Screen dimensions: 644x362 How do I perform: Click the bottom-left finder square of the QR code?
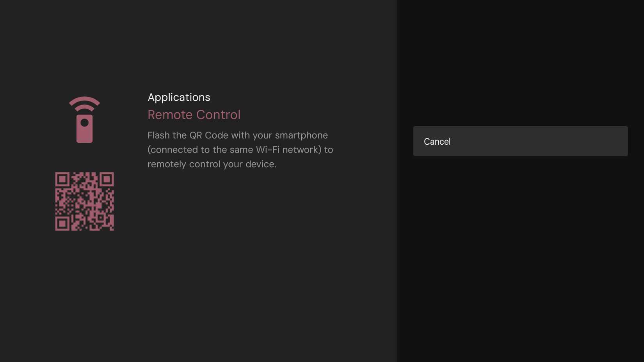pyautogui.click(x=63, y=224)
